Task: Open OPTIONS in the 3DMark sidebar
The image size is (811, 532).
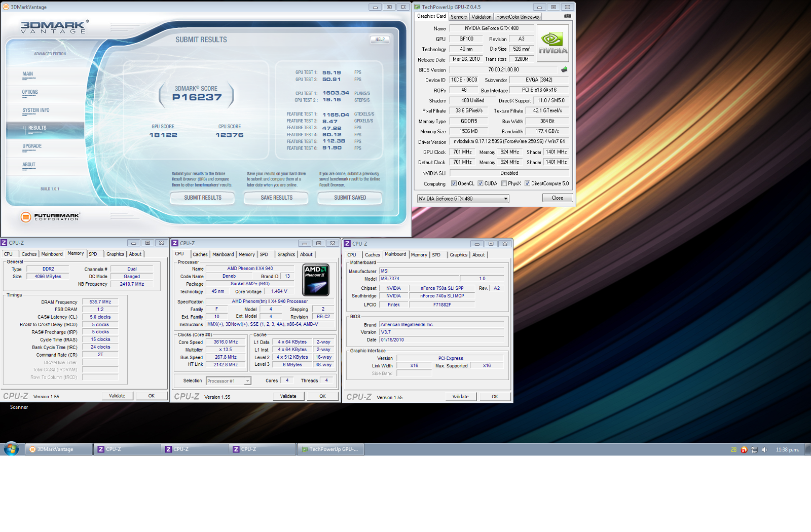Action: click(30, 92)
